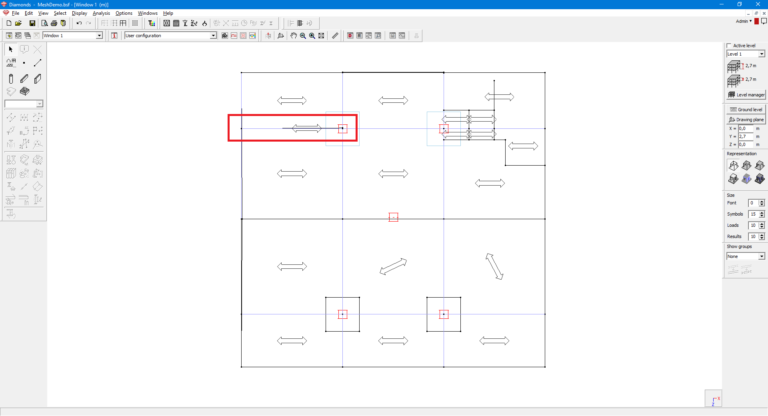Click the pan hand icon

[x=293, y=36]
